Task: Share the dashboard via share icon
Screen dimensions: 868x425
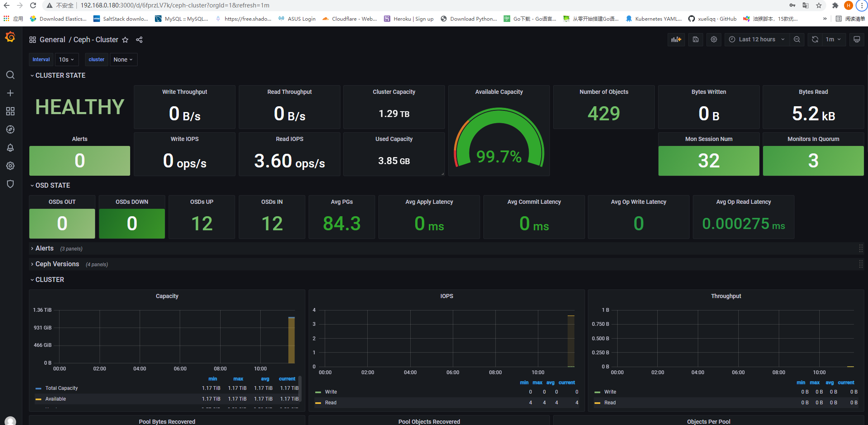Action: click(x=139, y=40)
